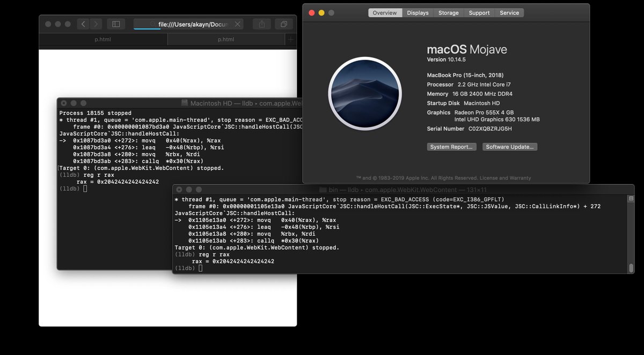
Task: Click the lldb prompt cursor in Macintosh HD terminal
Action: click(85, 189)
